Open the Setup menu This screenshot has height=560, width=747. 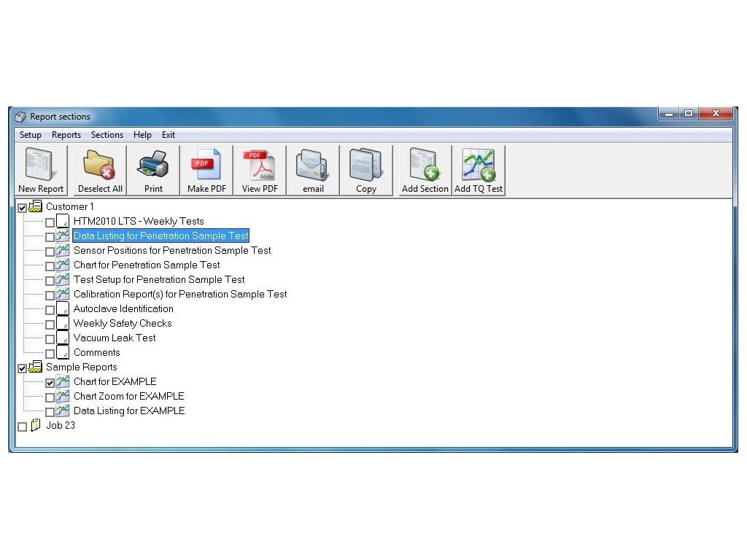[x=30, y=135]
